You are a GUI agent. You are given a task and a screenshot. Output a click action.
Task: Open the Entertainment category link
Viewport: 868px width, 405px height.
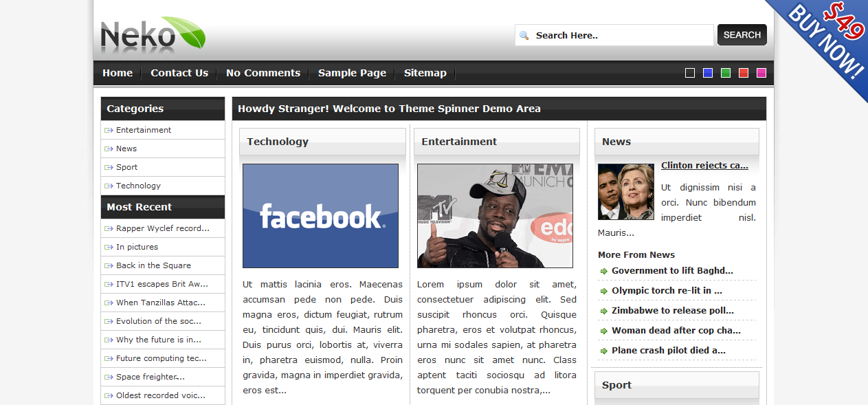point(144,130)
